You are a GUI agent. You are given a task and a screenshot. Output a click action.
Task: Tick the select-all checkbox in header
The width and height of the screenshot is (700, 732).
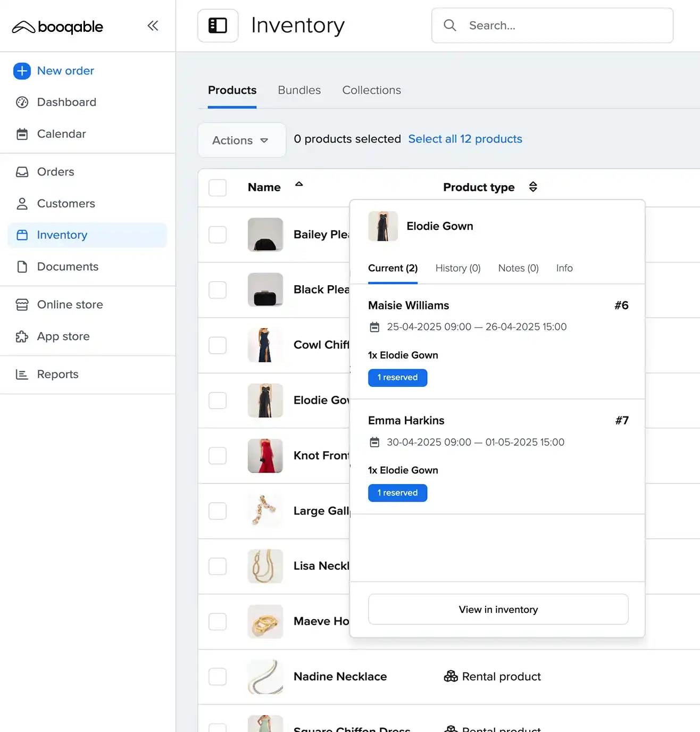[218, 188]
